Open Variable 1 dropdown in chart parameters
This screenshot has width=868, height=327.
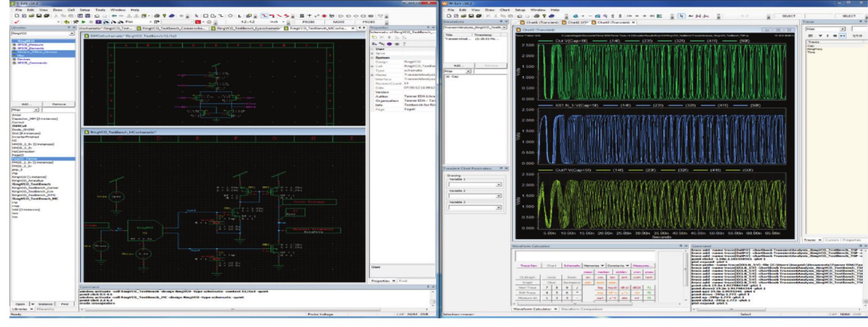[x=499, y=185]
